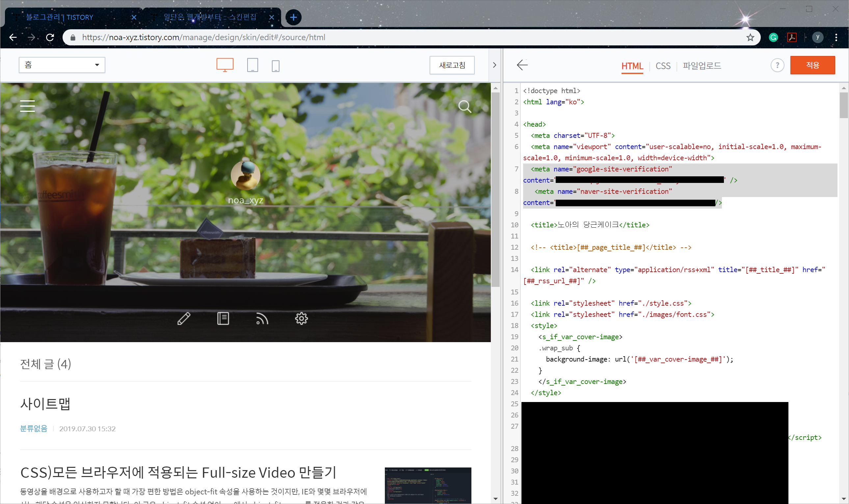849x504 pixels.
Task: Bookmark page with the star icon
Action: (750, 38)
